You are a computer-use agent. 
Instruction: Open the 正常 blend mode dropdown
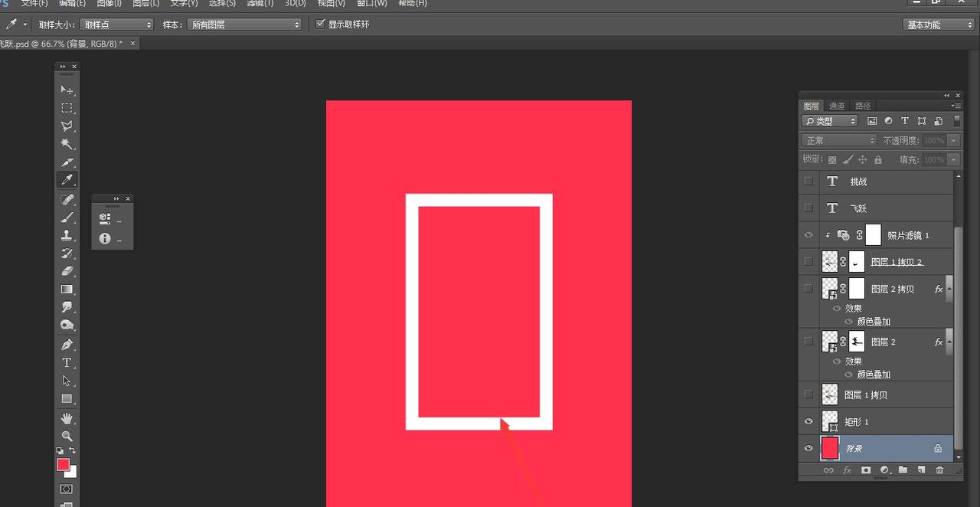pos(839,140)
